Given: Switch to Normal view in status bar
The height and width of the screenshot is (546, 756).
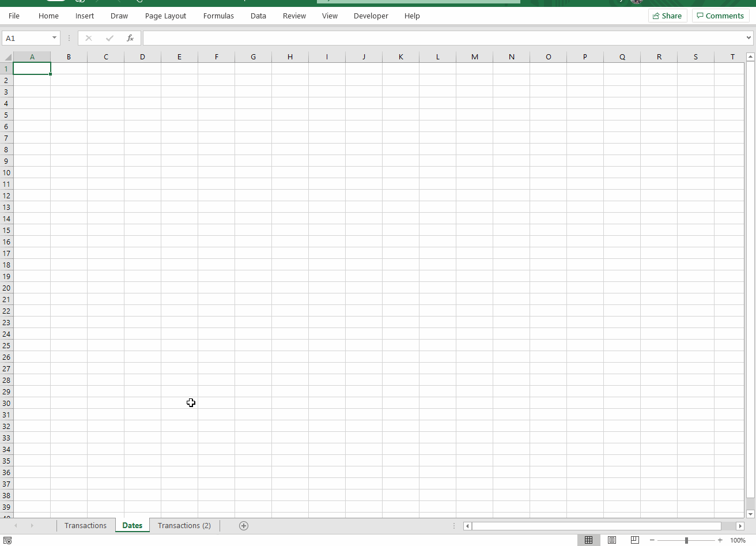Looking at the screenshot, I should [x=589, y=540].
